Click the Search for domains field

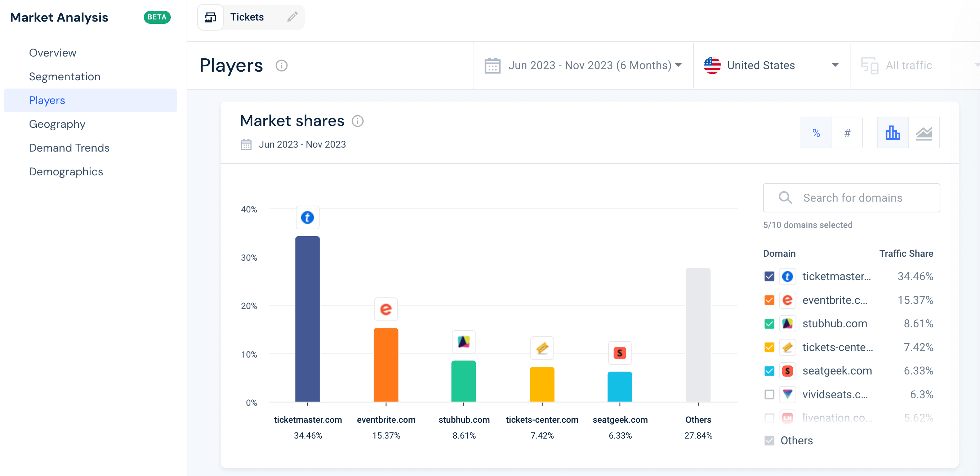(852, 198)
